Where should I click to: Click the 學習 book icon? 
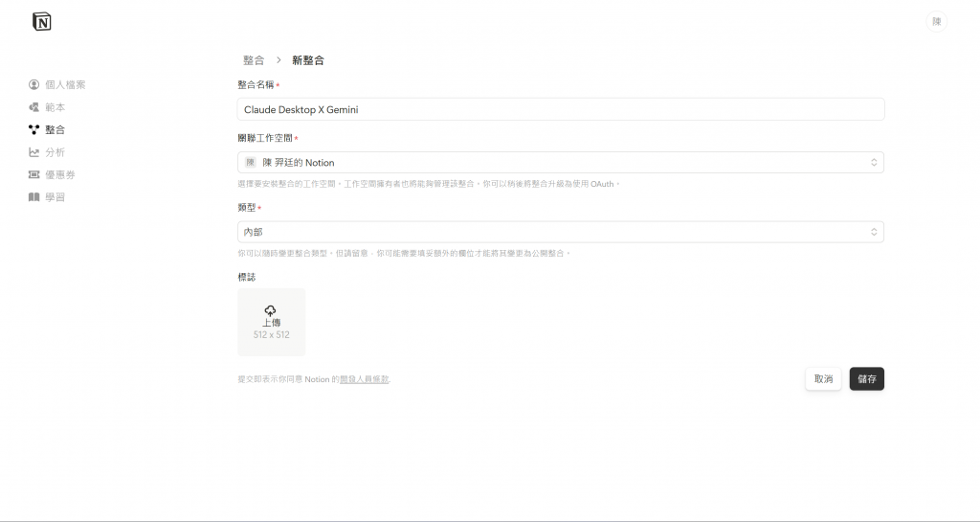click(33, 197)
